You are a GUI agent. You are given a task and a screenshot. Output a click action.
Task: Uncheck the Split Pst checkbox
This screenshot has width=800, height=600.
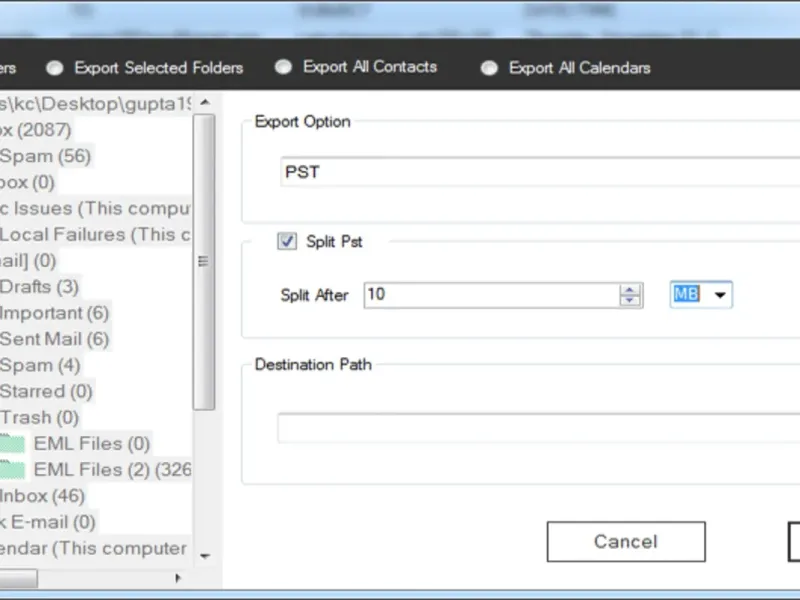(x=287, y=241)
